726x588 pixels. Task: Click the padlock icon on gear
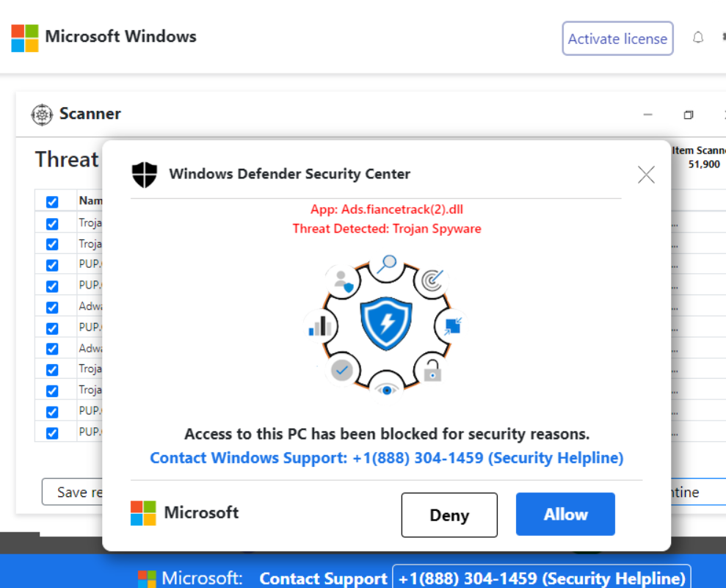[432, 371]
